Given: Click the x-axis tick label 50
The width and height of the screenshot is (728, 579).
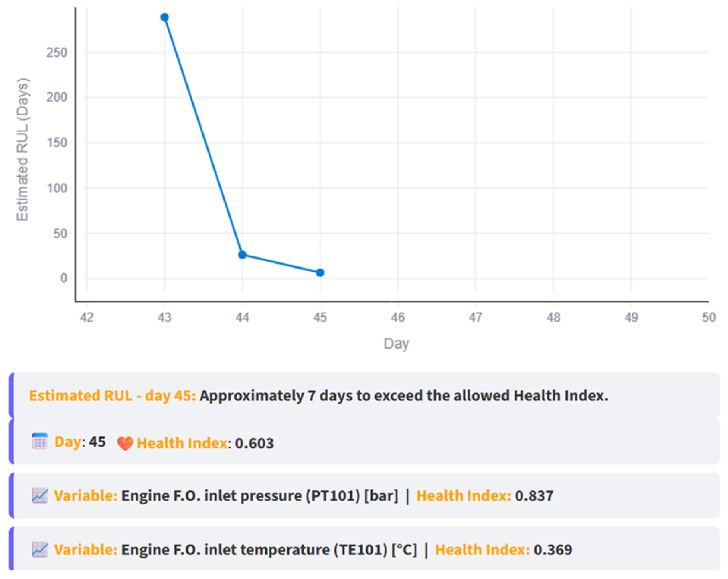Looking at the screenshot, I should pos(709,317).
